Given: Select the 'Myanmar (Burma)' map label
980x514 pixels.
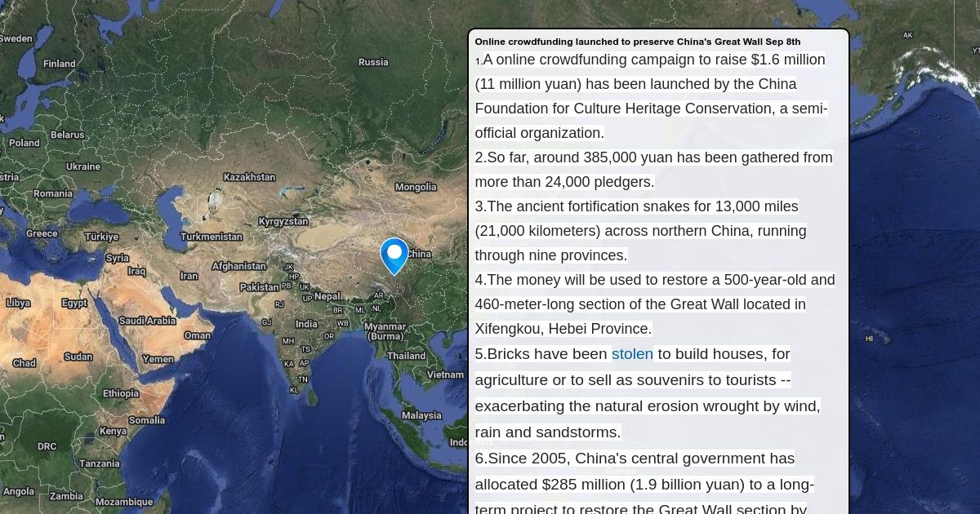Looking at the screenshot, I should point(385,331).
